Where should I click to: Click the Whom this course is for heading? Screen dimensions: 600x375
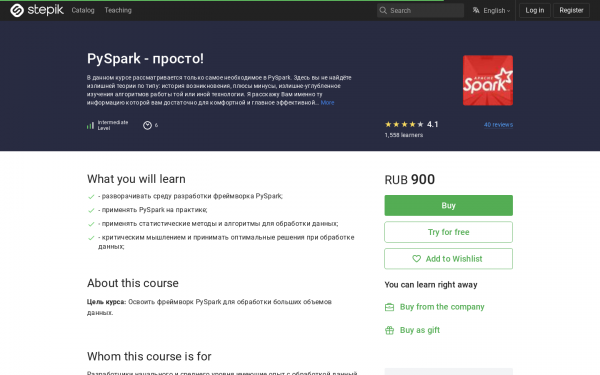(149, 356)
